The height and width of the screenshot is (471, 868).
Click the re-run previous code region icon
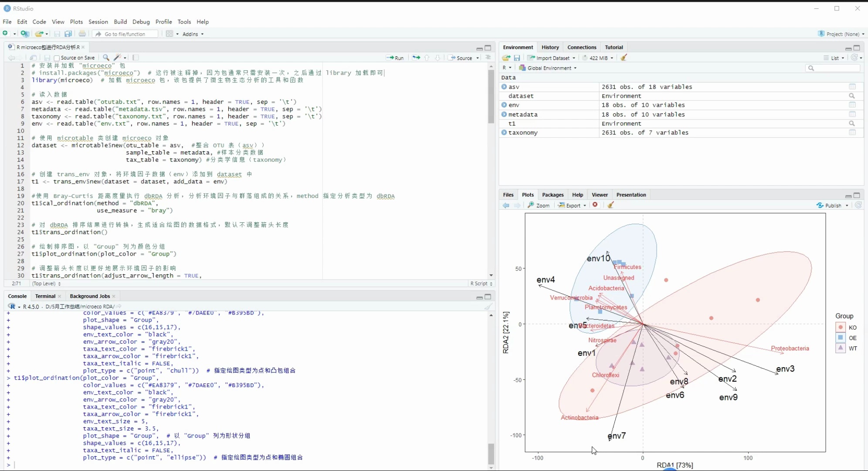416,58
